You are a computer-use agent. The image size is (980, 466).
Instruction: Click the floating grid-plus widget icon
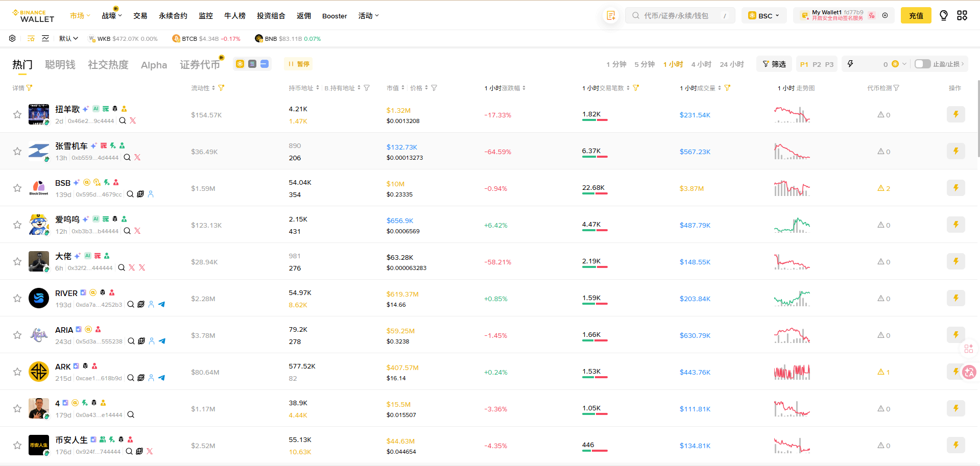(969, 349)
